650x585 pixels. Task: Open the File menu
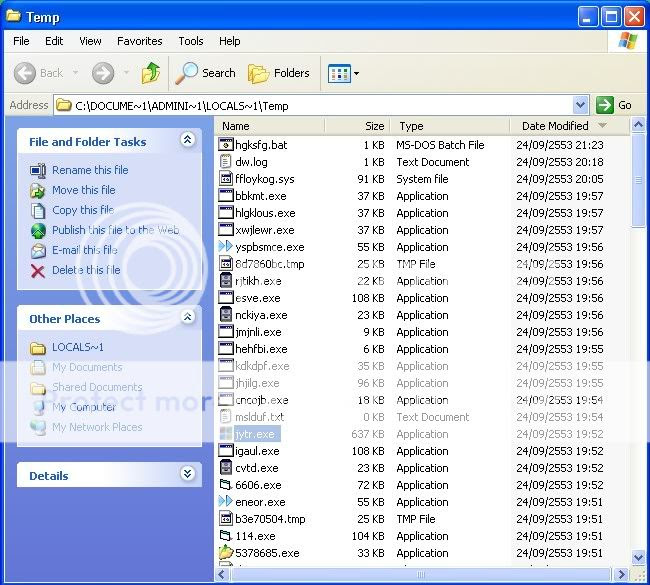pos(21,41)
